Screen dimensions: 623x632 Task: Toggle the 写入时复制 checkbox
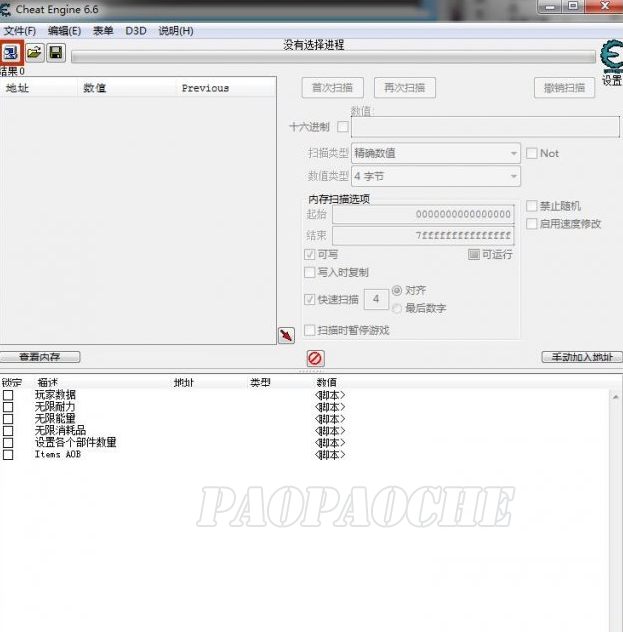309,272
